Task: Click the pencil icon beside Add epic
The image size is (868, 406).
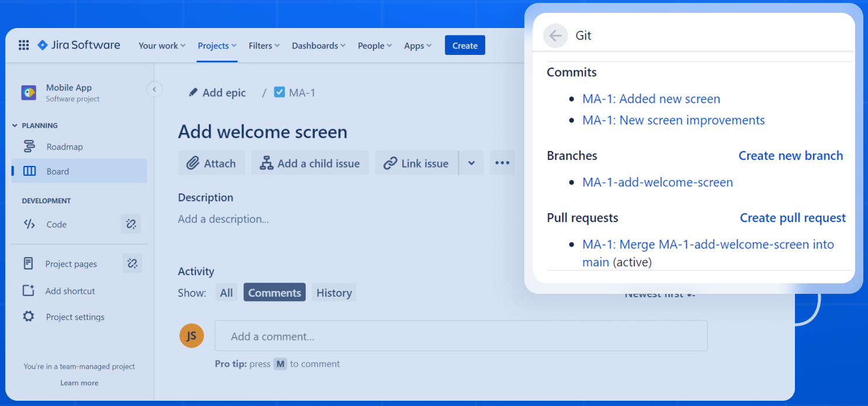Action: 193,92
